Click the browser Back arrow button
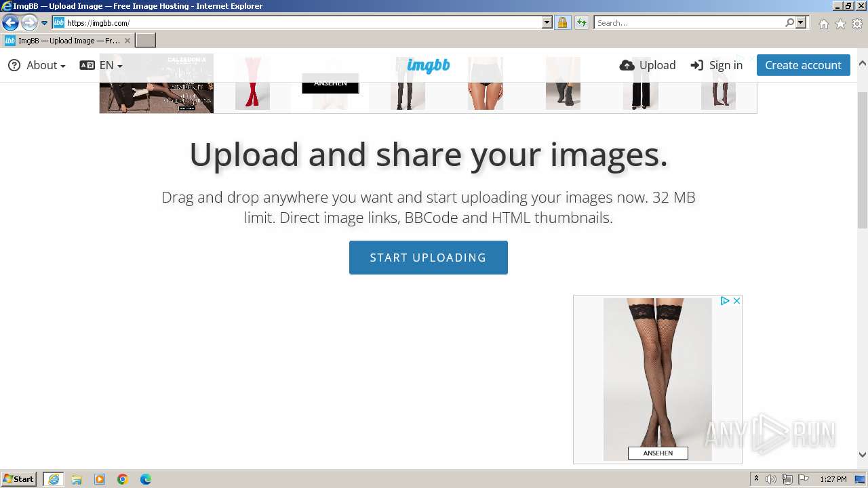Image resolution: width=868 pixels, height=488 pixels. click(10, 23)
